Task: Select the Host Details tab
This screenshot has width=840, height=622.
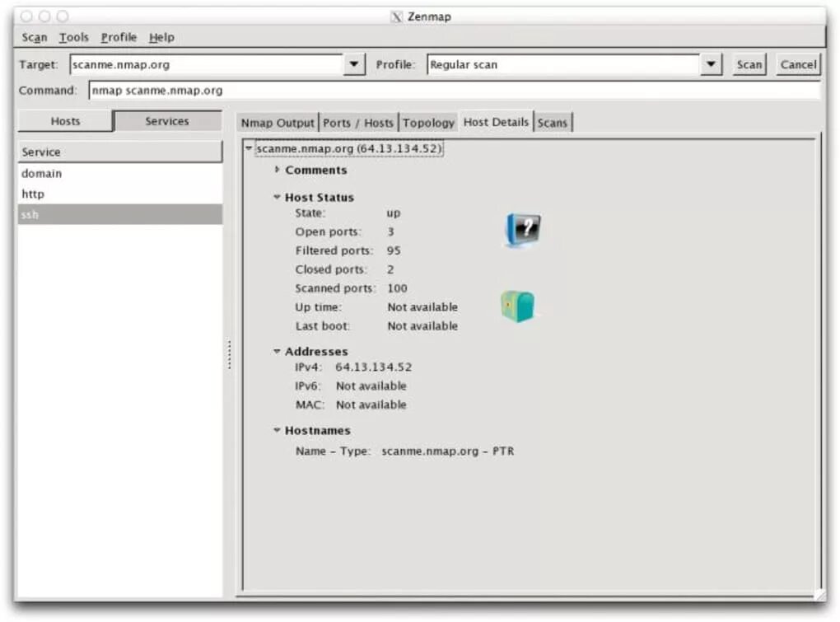Action: pyautogui.click(x=496, y=122)
